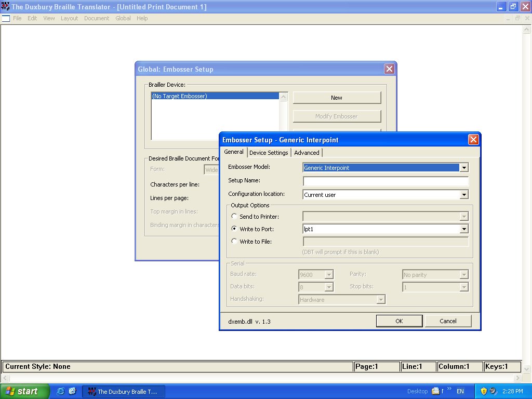
Task: Click the Start button on taskbar
Action: [x=24, y=391]
